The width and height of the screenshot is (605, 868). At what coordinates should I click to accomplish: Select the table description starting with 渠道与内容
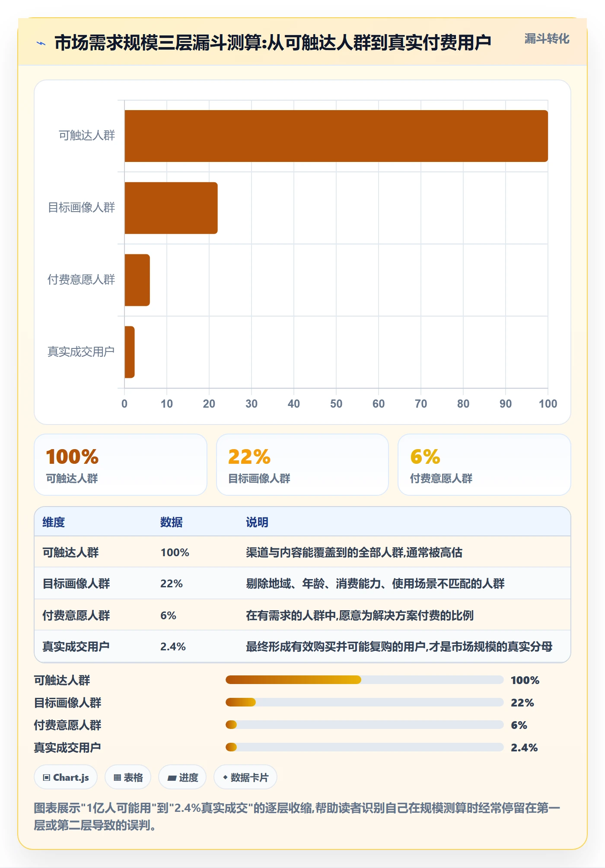click(x=354, y=552)
